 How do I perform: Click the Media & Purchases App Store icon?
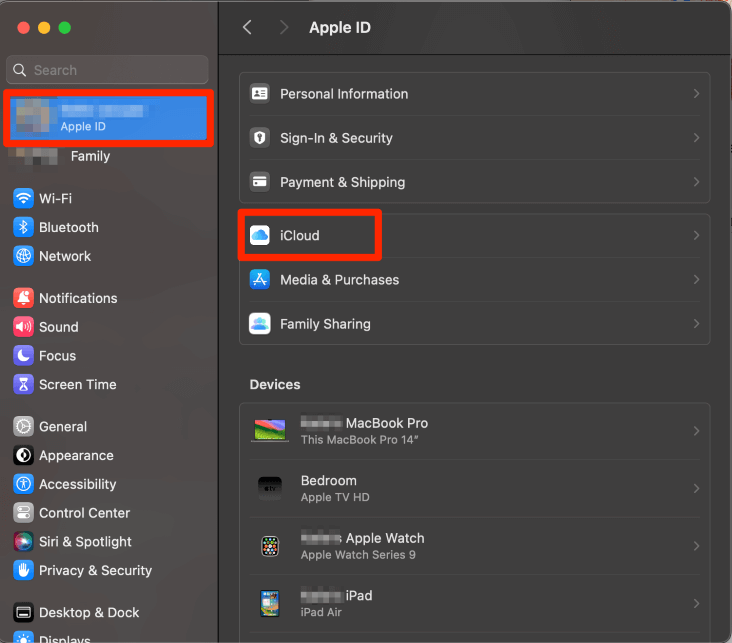[260, 280]
